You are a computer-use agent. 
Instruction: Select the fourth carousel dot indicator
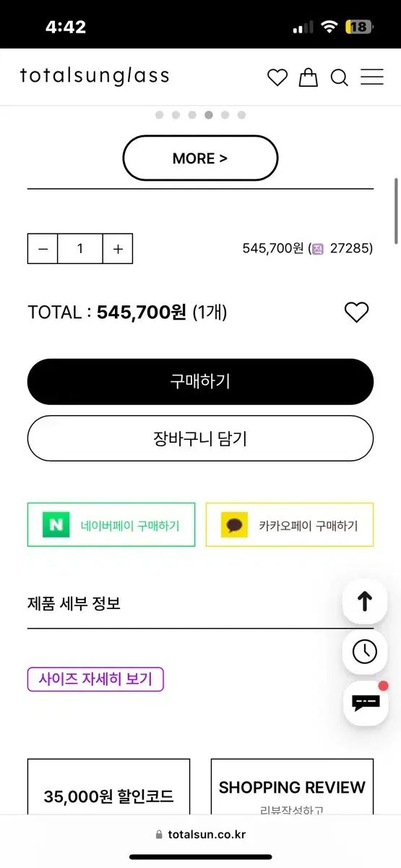click(x=209, y=115)
